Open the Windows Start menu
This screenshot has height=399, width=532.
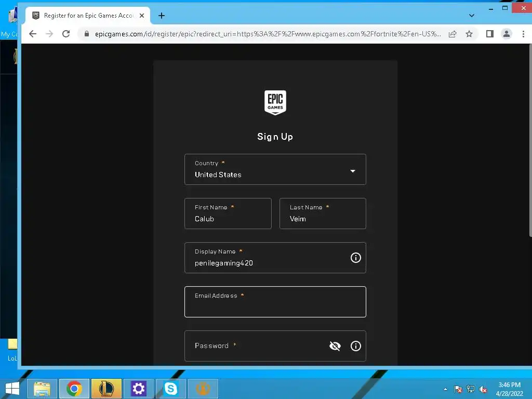12,389
